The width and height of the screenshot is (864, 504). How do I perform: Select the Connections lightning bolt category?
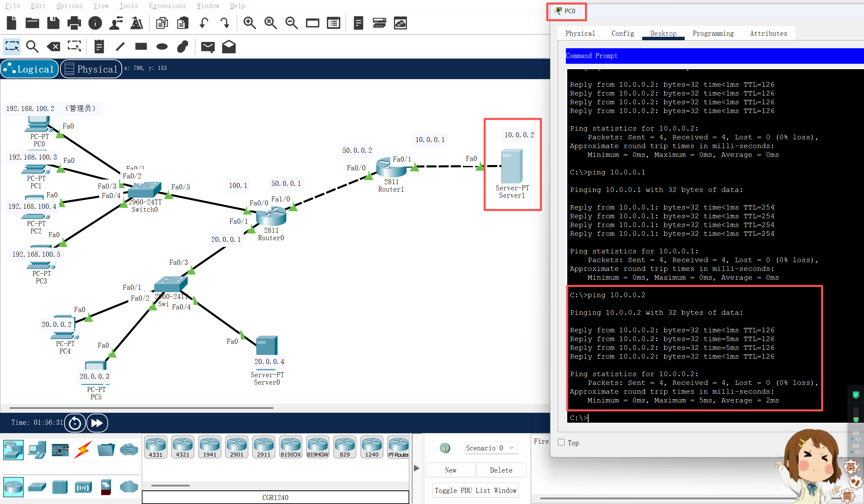(83, 450)
